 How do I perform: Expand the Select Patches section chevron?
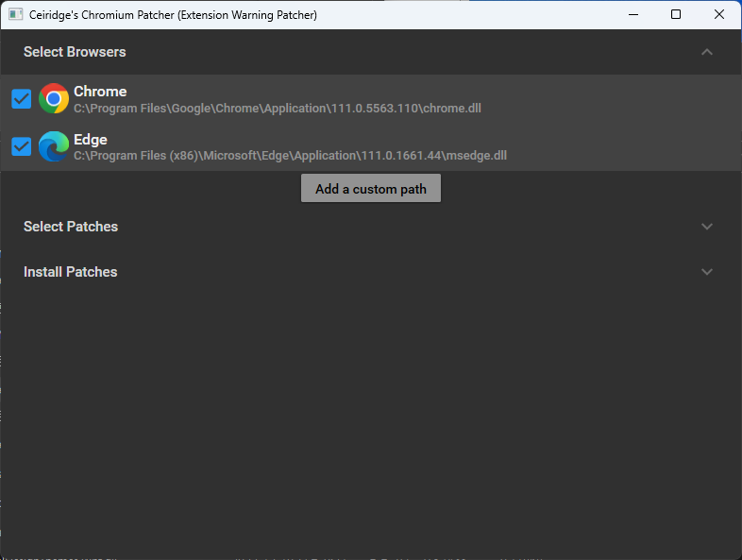tap(706, 227)
